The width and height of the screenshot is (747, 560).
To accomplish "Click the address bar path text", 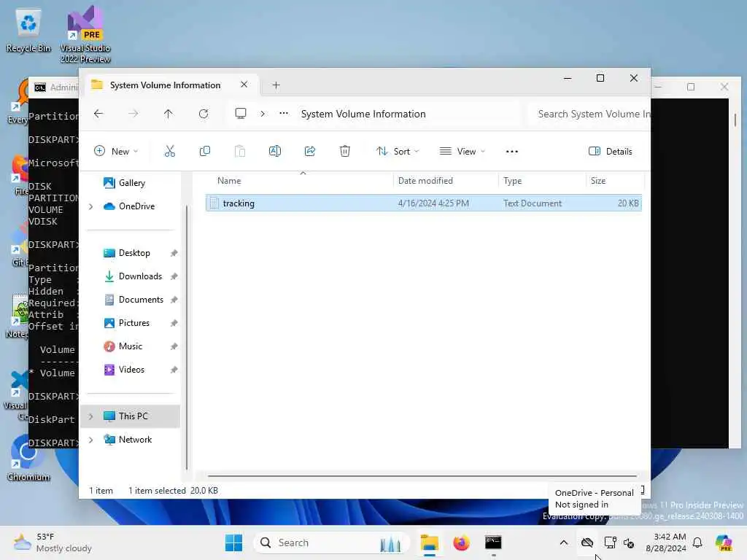I will click(363, 114).
